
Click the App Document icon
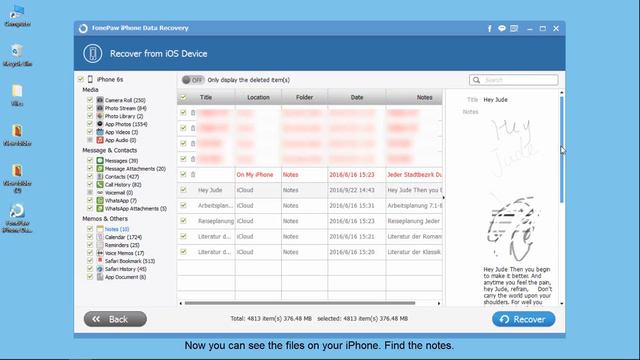[100, 277]
